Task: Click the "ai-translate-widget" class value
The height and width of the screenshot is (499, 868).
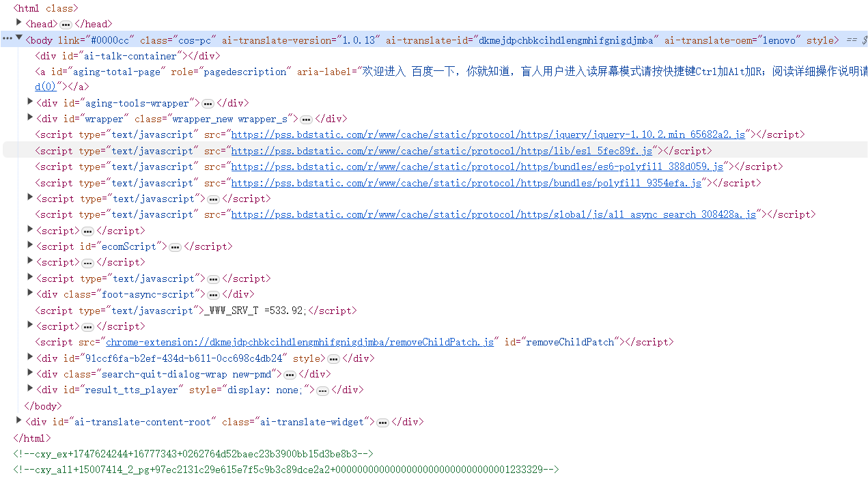Action: pos(313,422)
